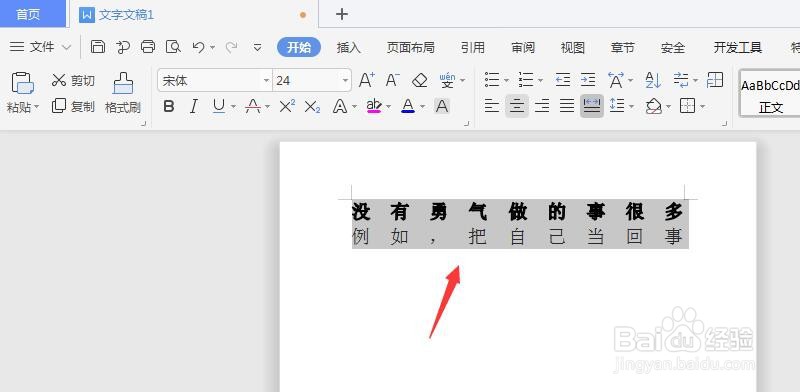Click the Copy (复制) button
Image resolution: width=800 pixels, height=392 pixels.
tap(73, 106)
